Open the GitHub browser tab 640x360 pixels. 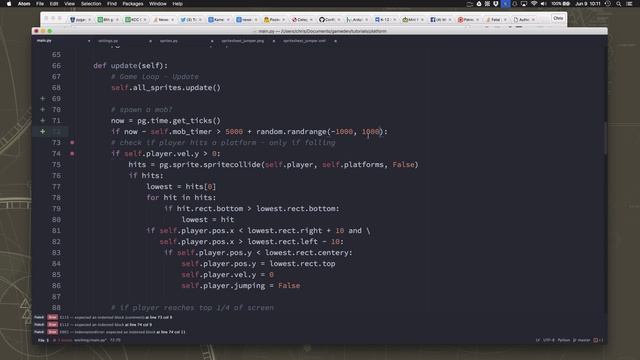[x=329, y=20]
